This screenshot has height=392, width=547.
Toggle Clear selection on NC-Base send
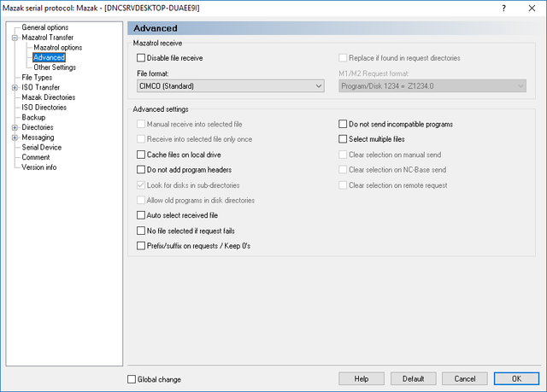click(x=343, y=170)
